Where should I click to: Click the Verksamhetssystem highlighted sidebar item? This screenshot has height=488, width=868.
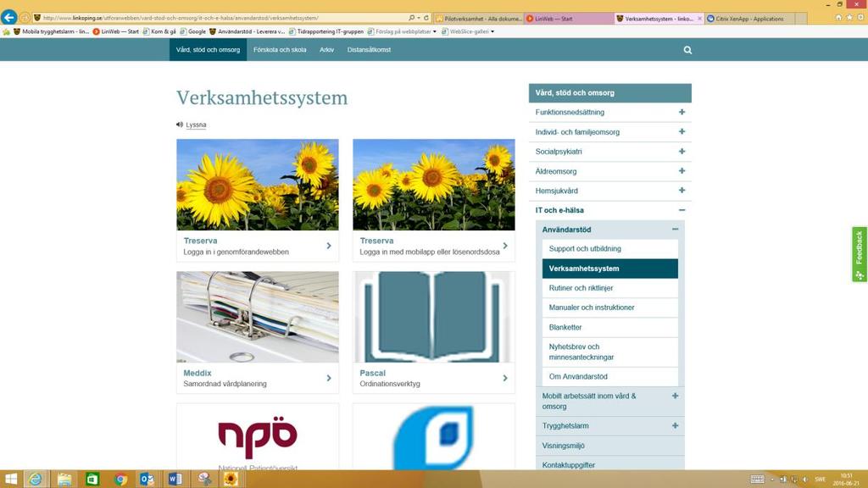click(x=610, y=269)
